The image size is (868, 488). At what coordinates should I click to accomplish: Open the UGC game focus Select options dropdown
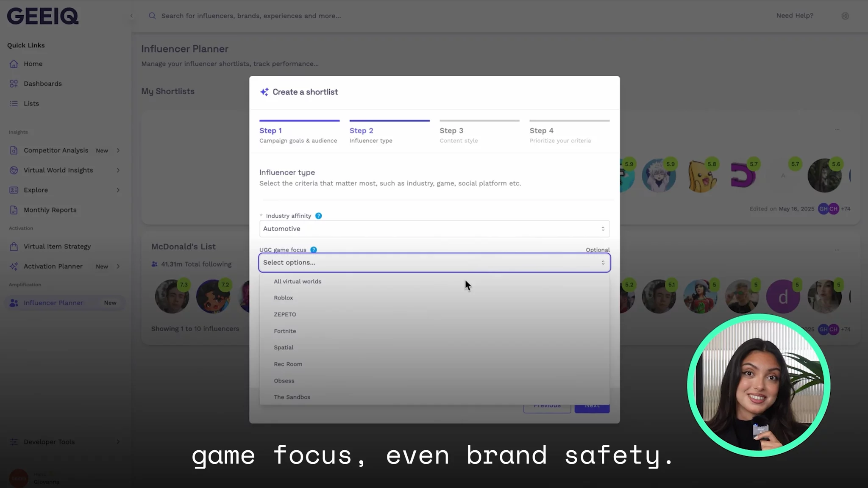(x=434, y=263)
